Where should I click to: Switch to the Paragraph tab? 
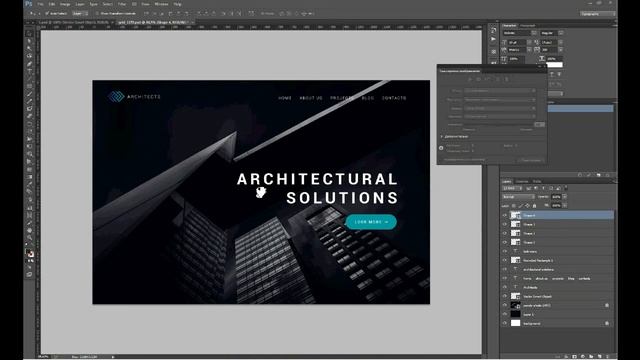(528, 26)
